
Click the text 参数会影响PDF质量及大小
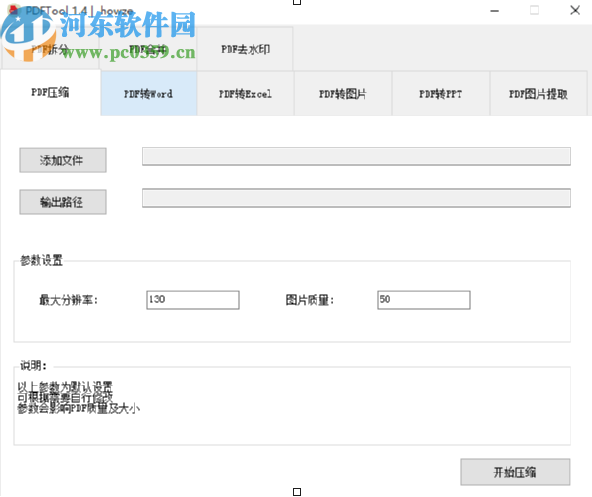click(79, 409)
